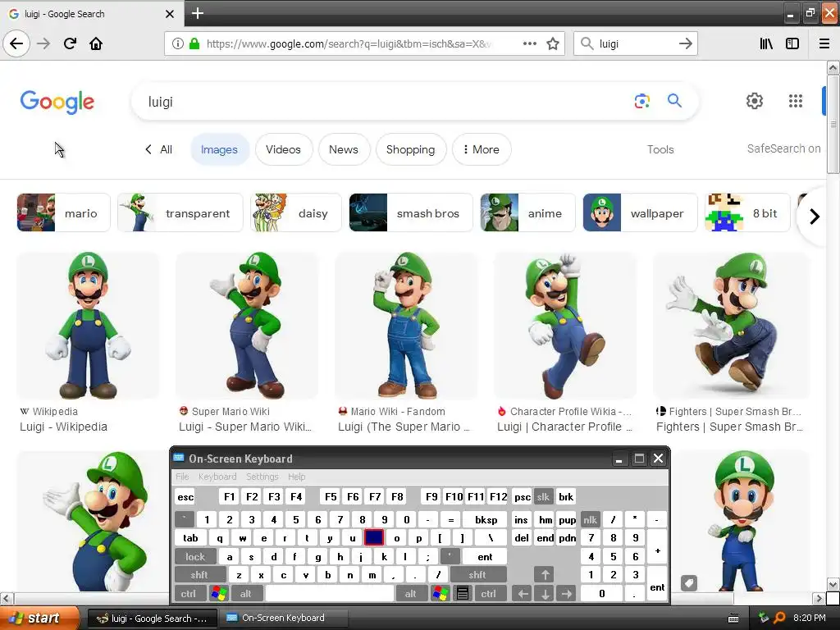This screenshot has width=840, height=630.
Task: Filter images by transparent chip
Action: tap(180, 212)
